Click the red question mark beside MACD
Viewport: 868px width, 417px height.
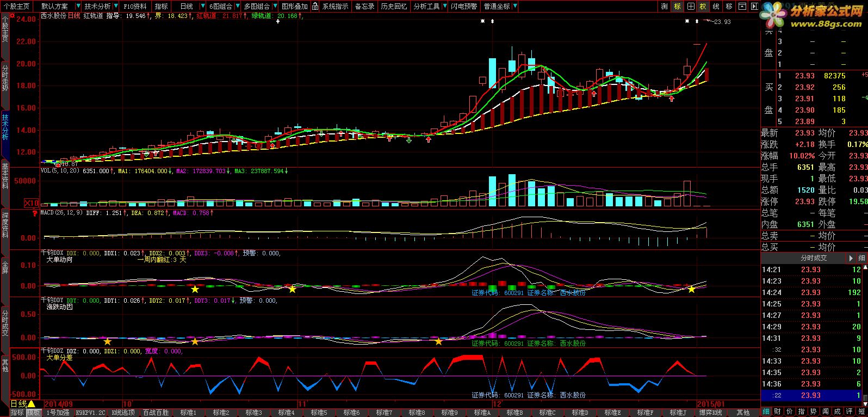click(x=35, y=213)
